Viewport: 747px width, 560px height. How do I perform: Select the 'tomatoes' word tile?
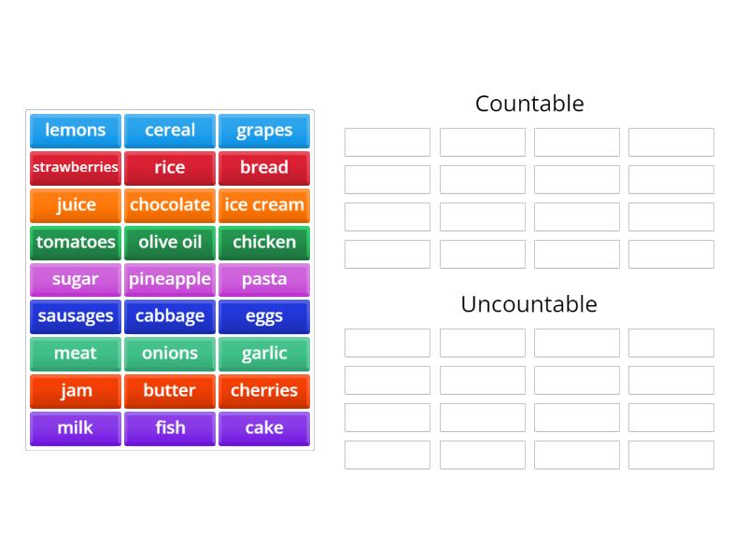point(75,243)
